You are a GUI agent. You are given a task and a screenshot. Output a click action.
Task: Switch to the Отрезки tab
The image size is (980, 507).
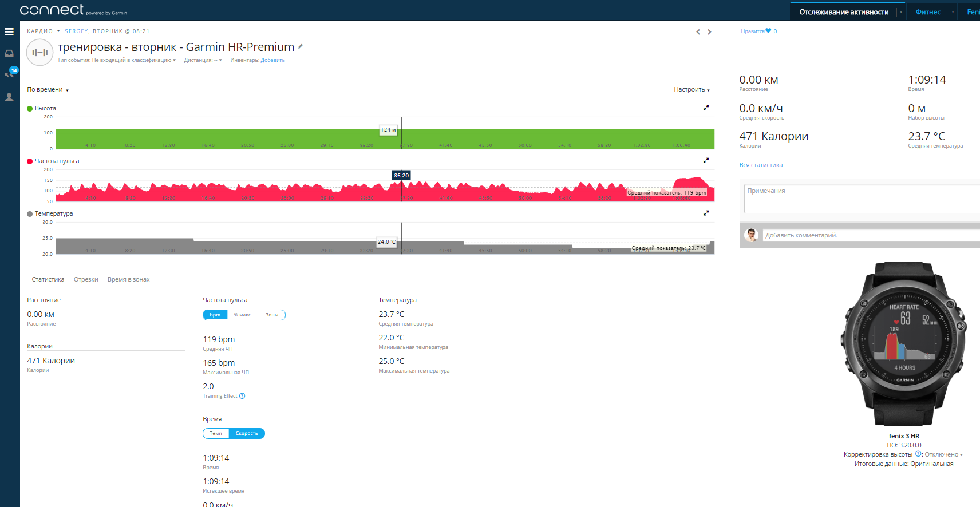(x=86, y=279)
